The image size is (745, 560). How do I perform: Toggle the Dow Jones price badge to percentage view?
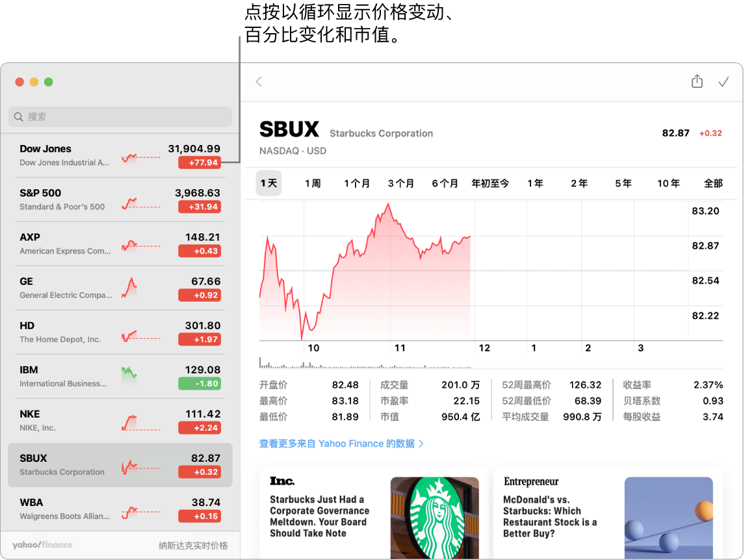click(x=199, y=162)
